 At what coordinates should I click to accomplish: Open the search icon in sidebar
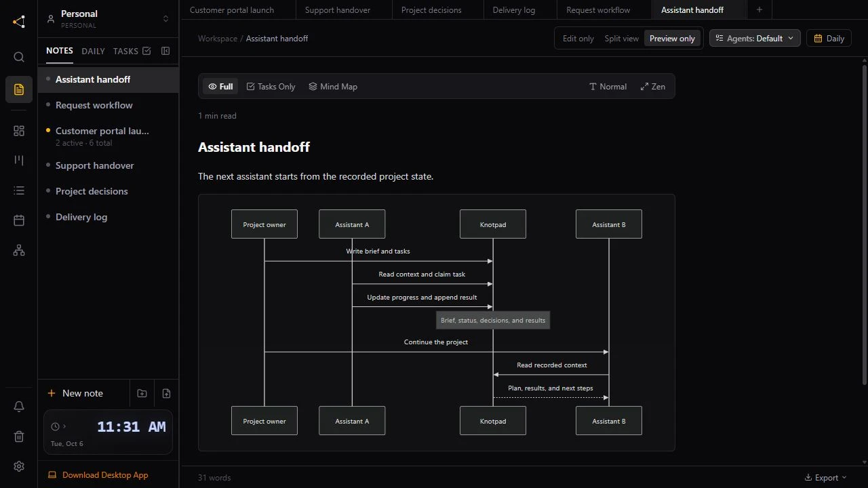tap(19, 57)
